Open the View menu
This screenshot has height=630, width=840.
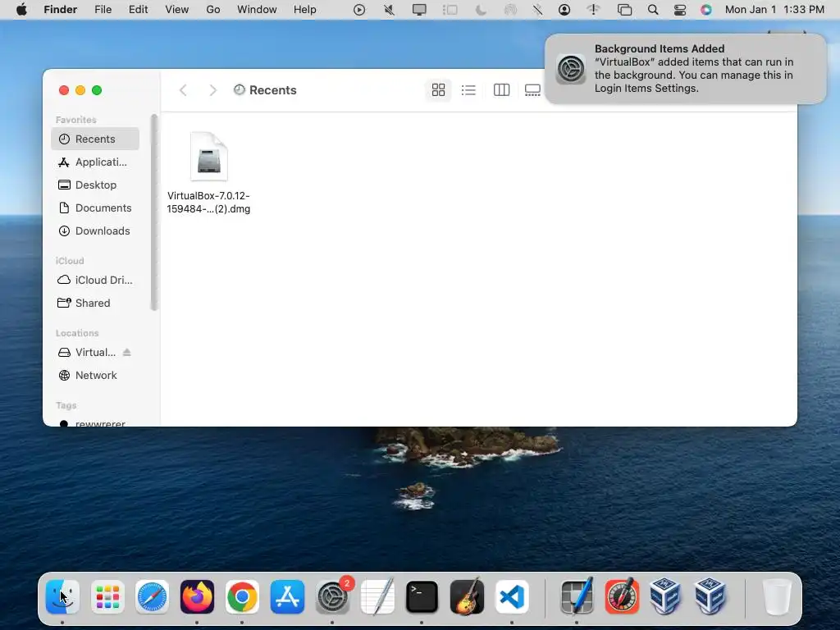click(x=177, y=10)
